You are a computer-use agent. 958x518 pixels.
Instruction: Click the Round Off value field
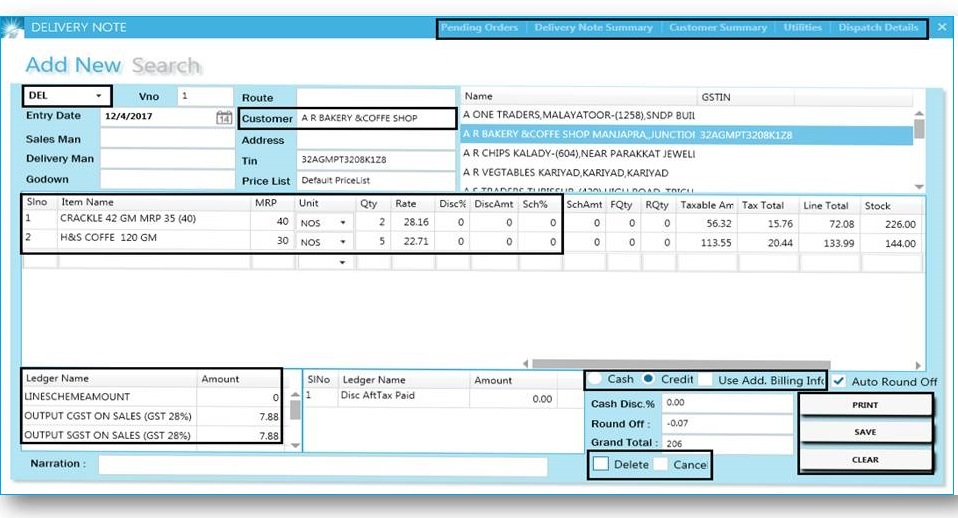728,423
